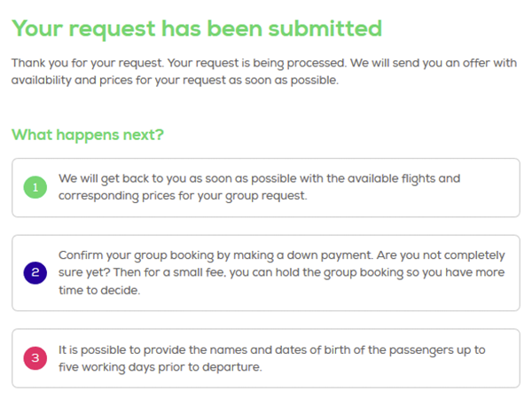Screen dimensions: 532x407
Task: Select the card about passenger names and birthdates
Action: (266, 358)
